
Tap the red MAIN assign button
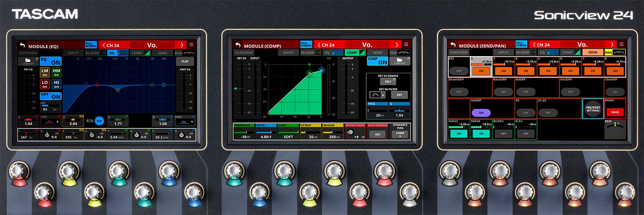[x=615, y=112]
